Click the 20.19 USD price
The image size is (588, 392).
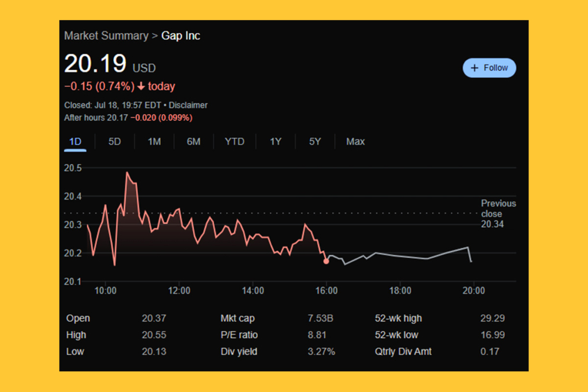point(95,64)
